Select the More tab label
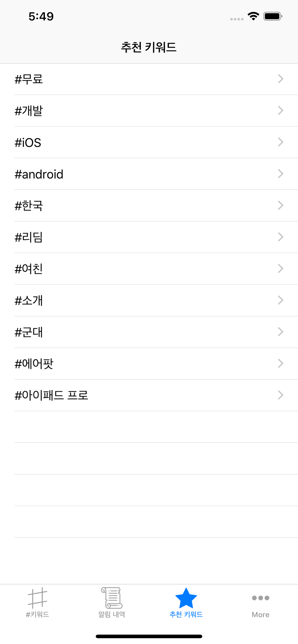 coord(261,615)
